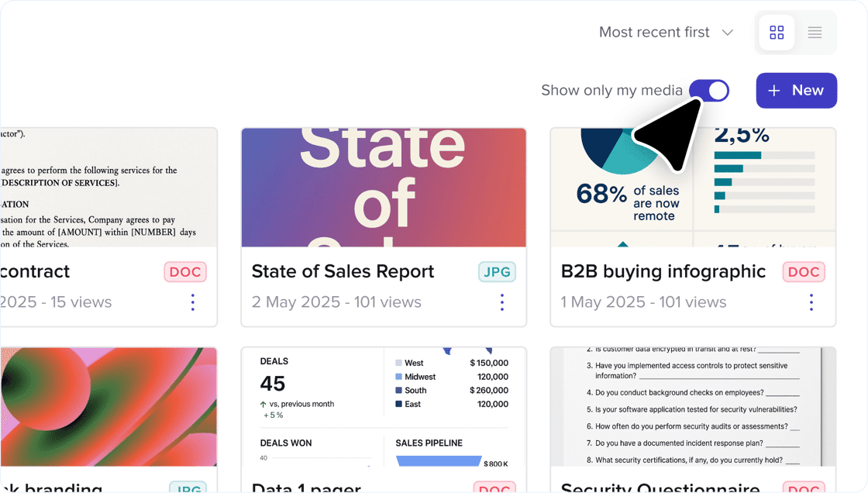This screenshot has height=493, width=868.
Task: Select the contract card title
Action: coord(35,271)
